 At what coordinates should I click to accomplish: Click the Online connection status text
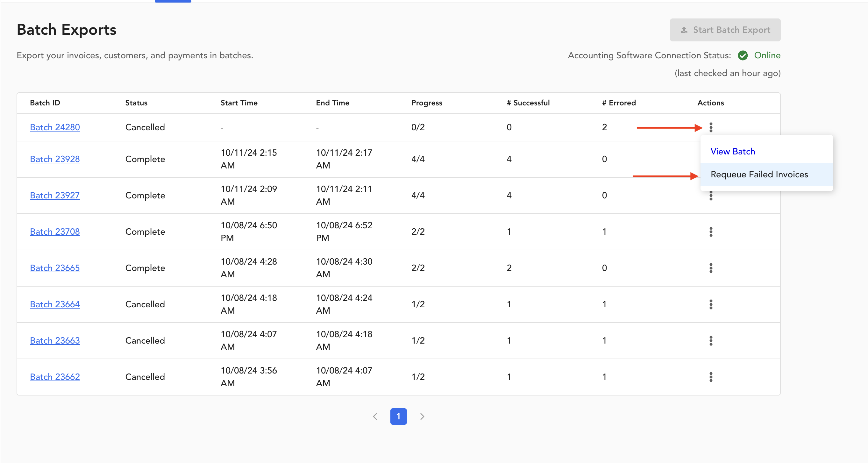(767, 55)
